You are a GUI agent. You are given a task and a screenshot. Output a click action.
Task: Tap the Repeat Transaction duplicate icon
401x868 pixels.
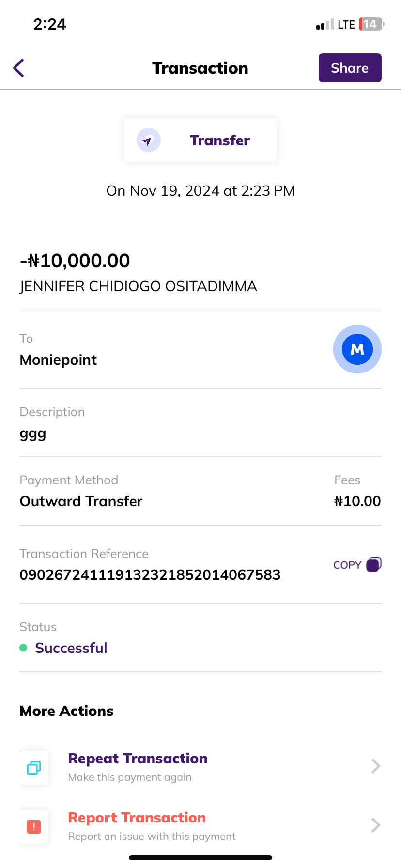(34, 768)
